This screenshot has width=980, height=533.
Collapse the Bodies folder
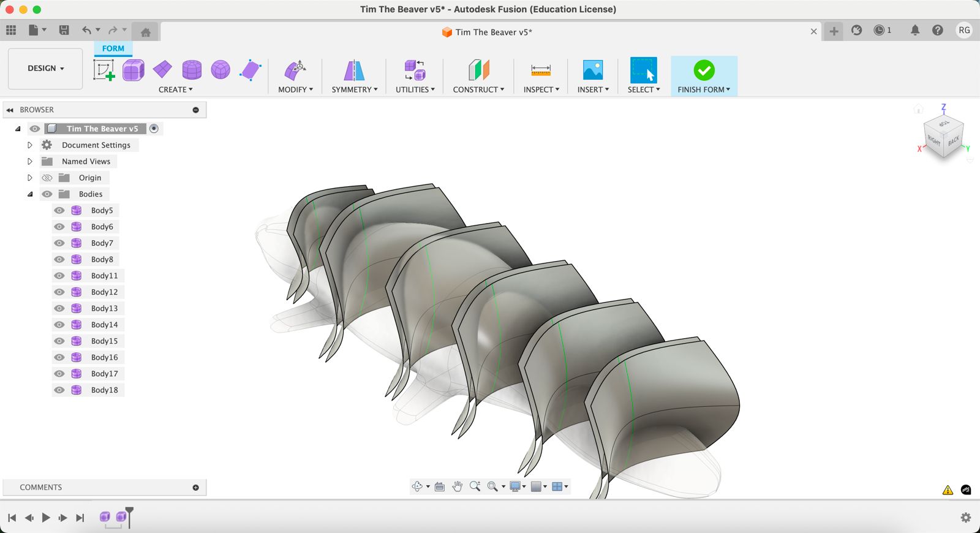[x=29, y=194]
